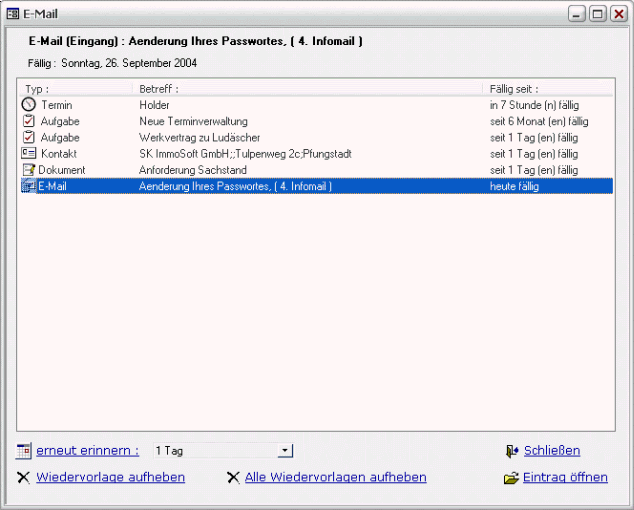The height and width of the screenshot is (510, 634).
Task: Close the dialog using Schließen link
Action: tap(552, 451)
